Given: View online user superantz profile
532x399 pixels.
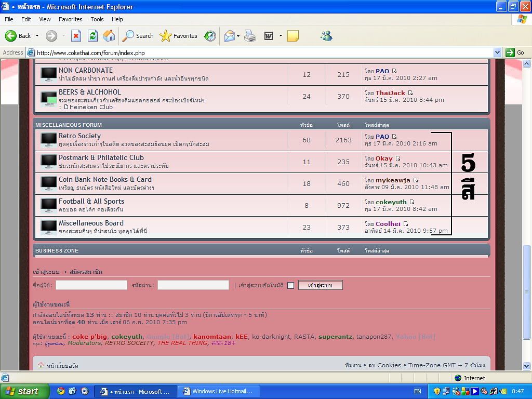Looking at the screenshot, I should point(335,337).
